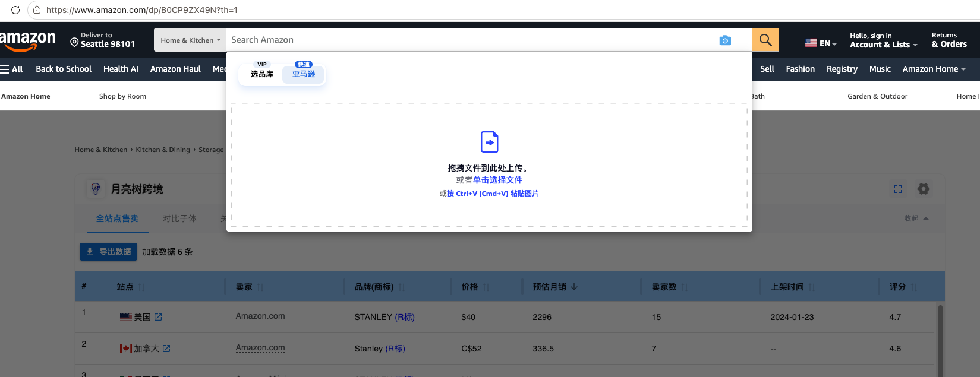Open the 美国 site external link icon
Screen dimensions: 980x377
[x=158, y=317]
